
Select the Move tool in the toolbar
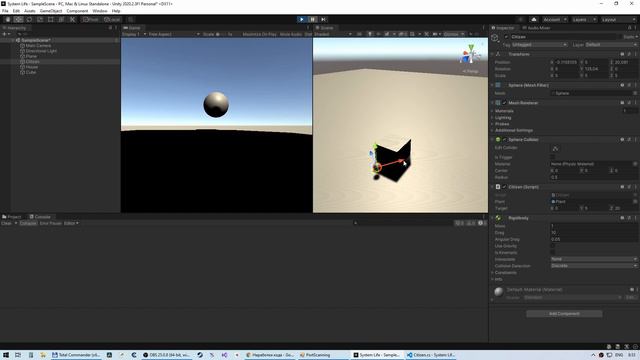tap(18, 20)
